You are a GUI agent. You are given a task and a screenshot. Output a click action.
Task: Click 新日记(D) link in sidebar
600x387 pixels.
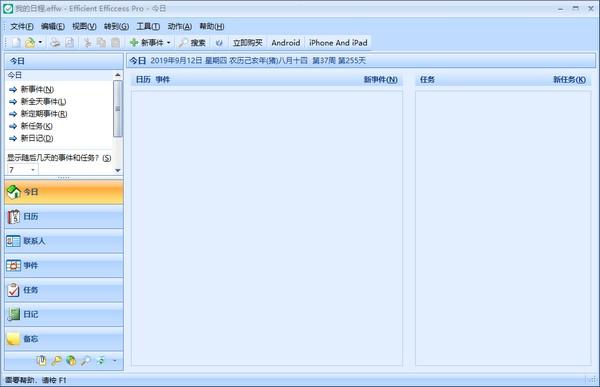pos(37,138)
